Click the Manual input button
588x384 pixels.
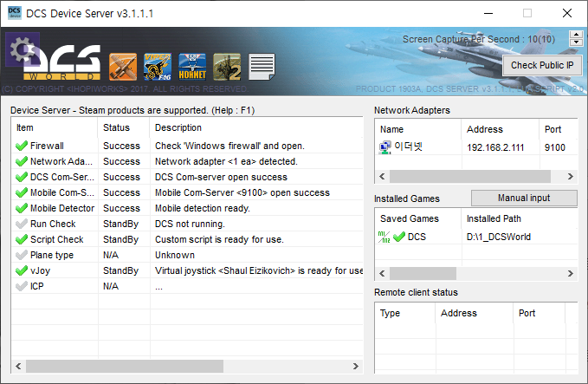point(523,198)
